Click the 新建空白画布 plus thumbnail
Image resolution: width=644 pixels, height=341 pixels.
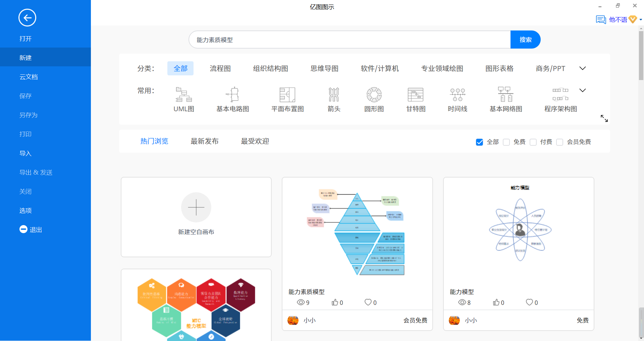tap(196, 207)
